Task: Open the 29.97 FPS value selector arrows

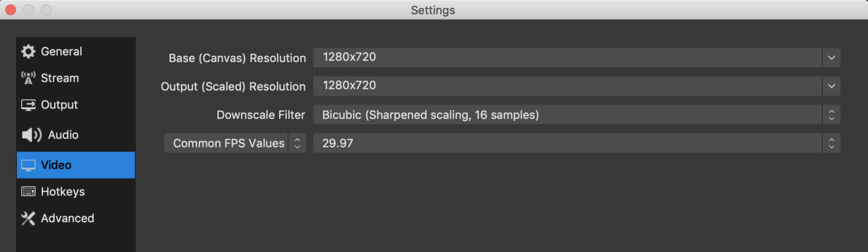Action: point(831,143)
